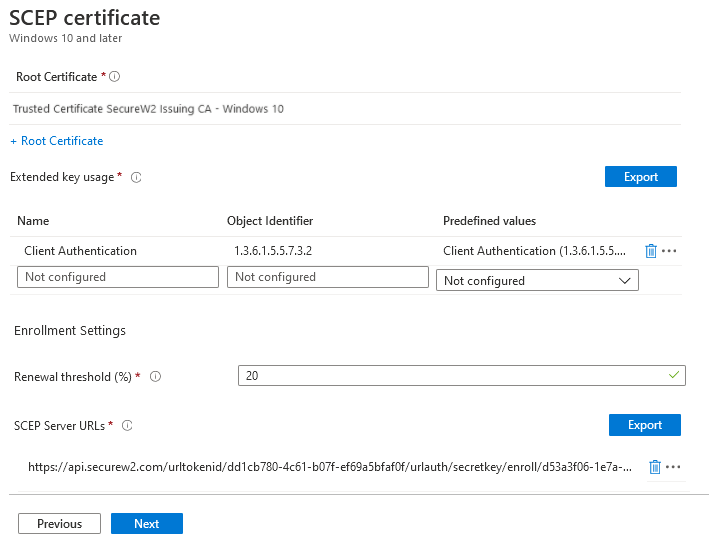Add a Root Certificate link
Screen dimensions: 711x540
pos(57,141)
